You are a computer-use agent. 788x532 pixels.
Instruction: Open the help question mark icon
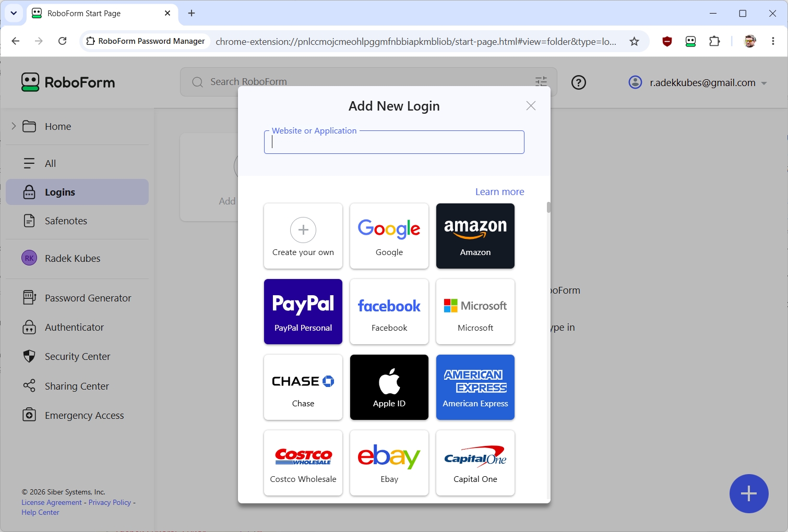579,82
